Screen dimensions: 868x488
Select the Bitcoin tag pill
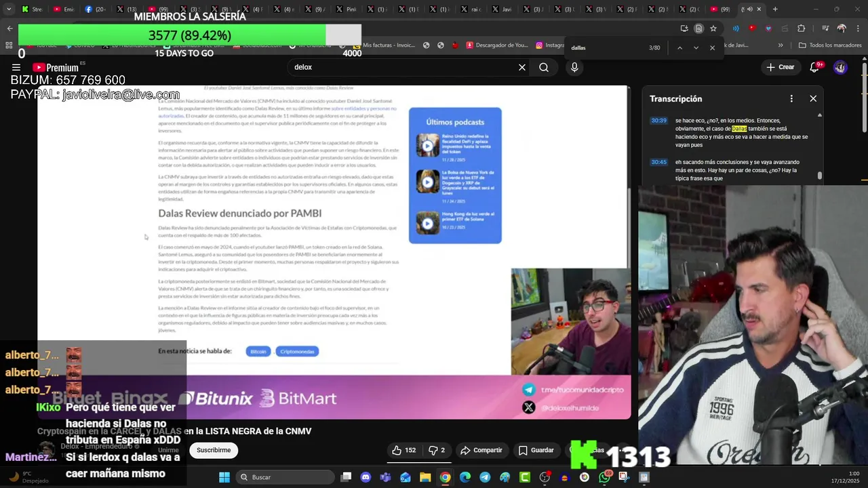[x=258, y=351]
